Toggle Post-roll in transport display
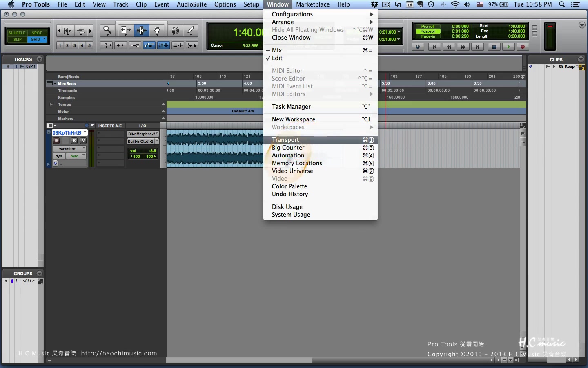This screenshot has height=368, width=588. [x=428, y=31]
